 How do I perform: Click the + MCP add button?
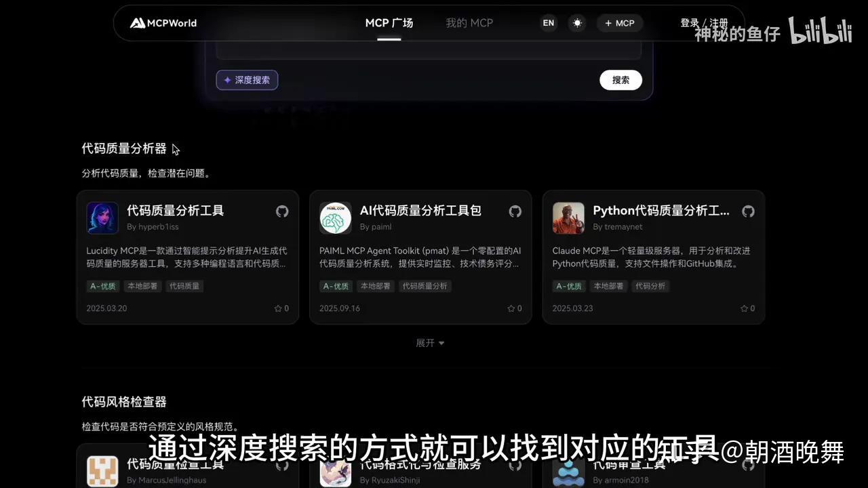pos(620,23)
